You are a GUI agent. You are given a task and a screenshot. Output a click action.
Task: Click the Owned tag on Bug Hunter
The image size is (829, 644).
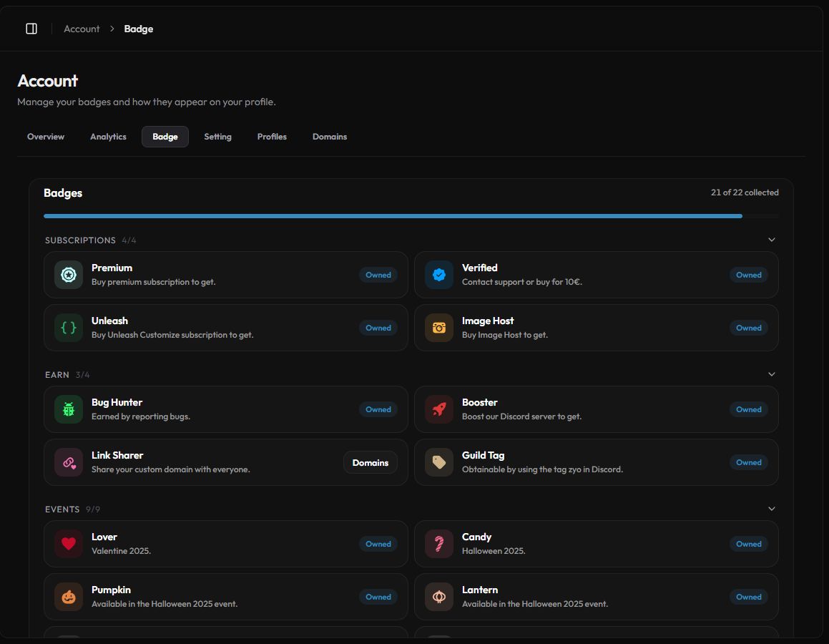point(378,409)
